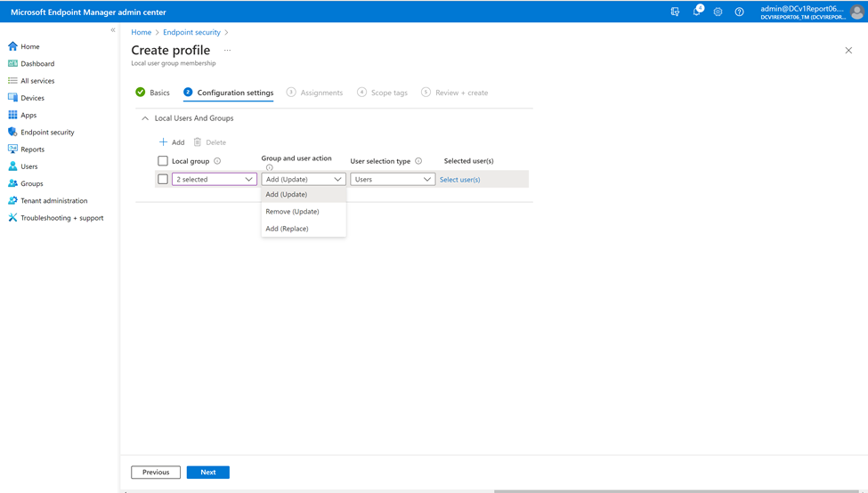Open the directory and subscription header icon
The image size is (868, 493).
(675, 12)
